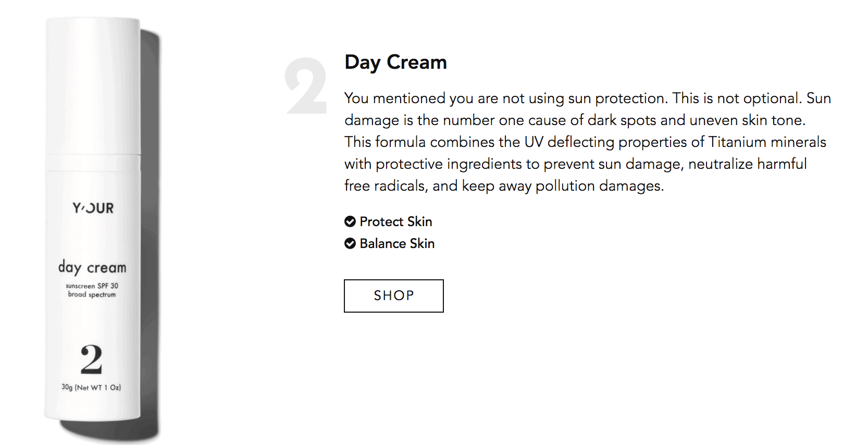The height and width of the screenshot is (445, 868).
Task: Click the day cream label on the bottle
Action: [x=92, y=268]
